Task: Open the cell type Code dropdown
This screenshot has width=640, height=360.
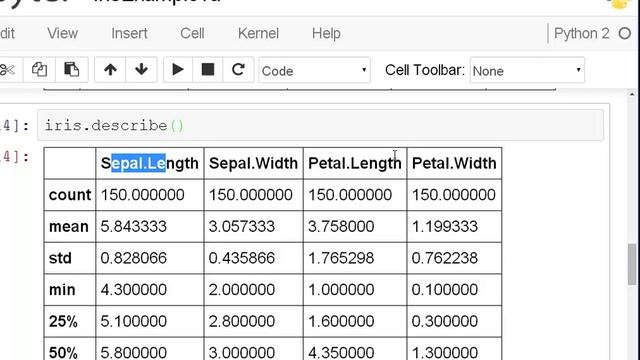Action: tap(314, 71)
